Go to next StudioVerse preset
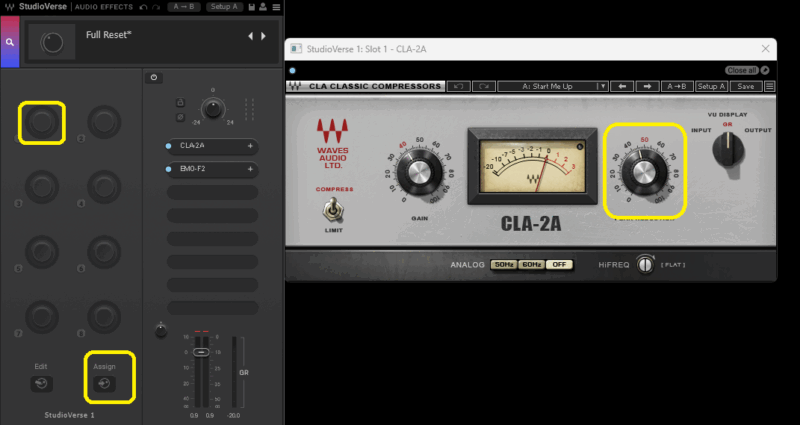 pyautogui.click(x=263, y=36)
